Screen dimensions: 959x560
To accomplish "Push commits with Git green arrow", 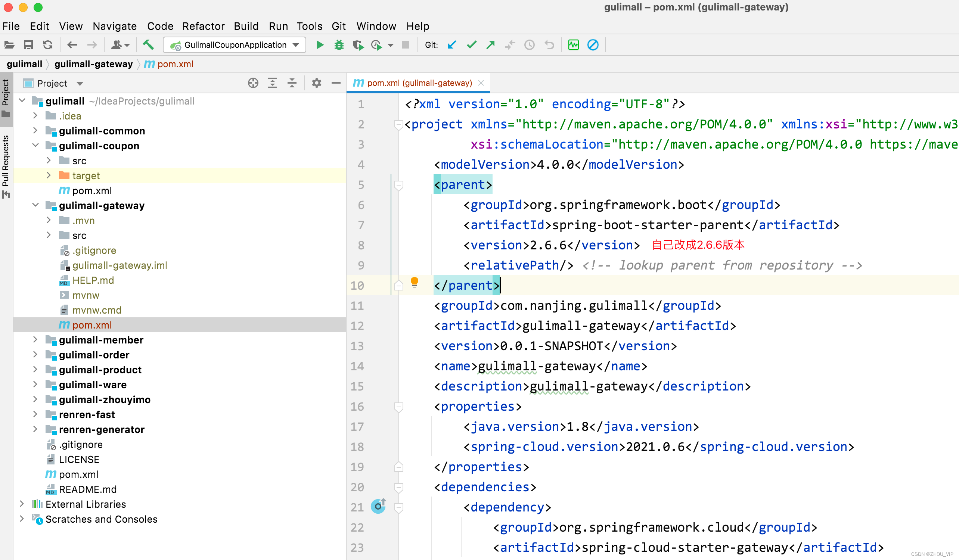I will point(491,45).
